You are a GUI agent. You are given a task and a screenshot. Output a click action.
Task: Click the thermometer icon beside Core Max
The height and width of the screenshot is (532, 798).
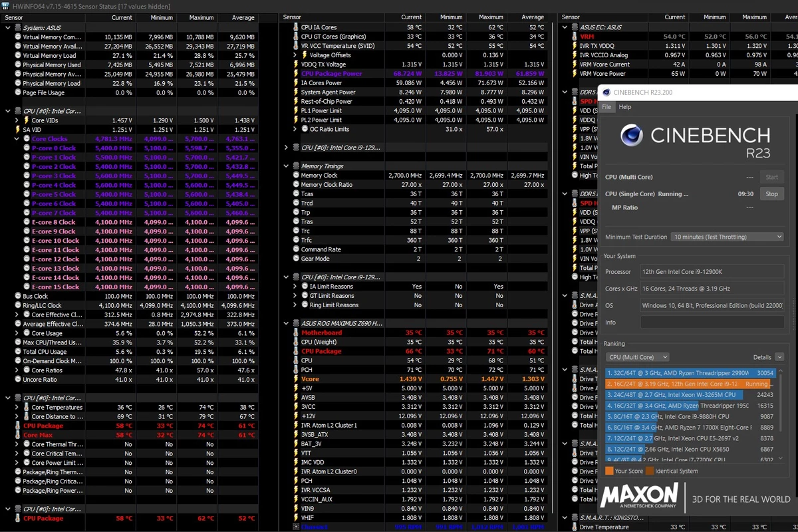(17, 435)
